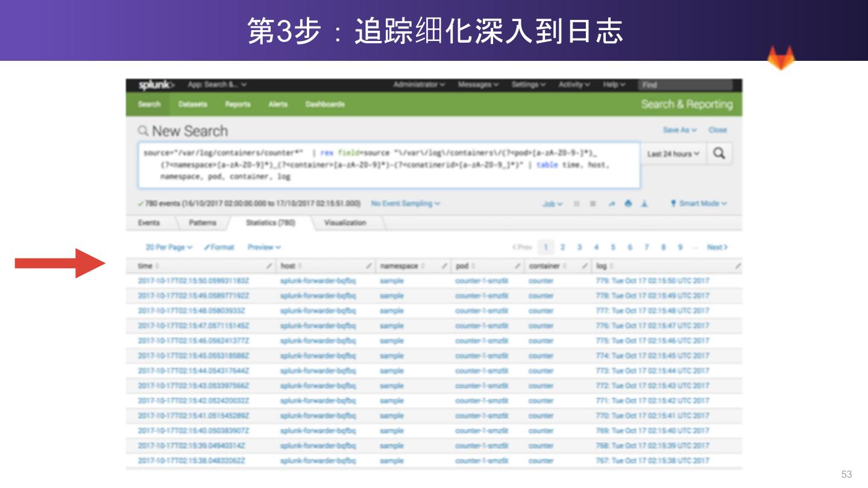
Task: Click the Format button above the table
Action: click(219, 247)
